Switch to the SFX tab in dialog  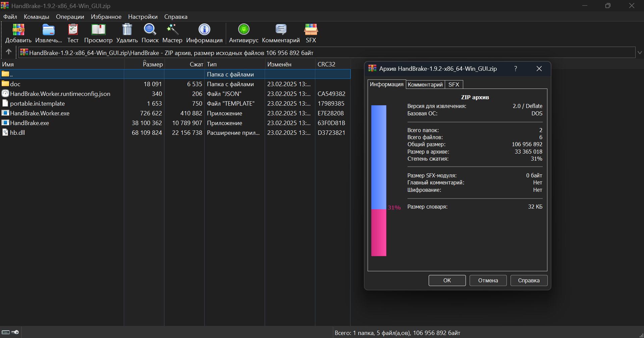click(x=454, y=84)
